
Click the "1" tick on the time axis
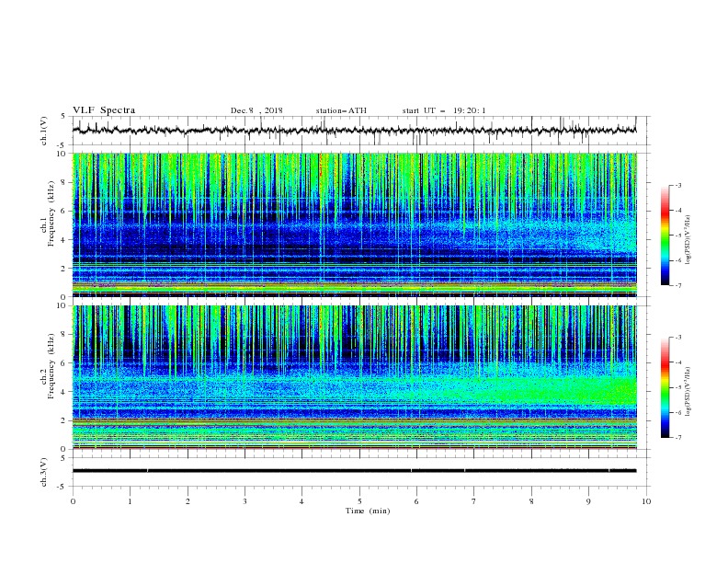point(130,501)
